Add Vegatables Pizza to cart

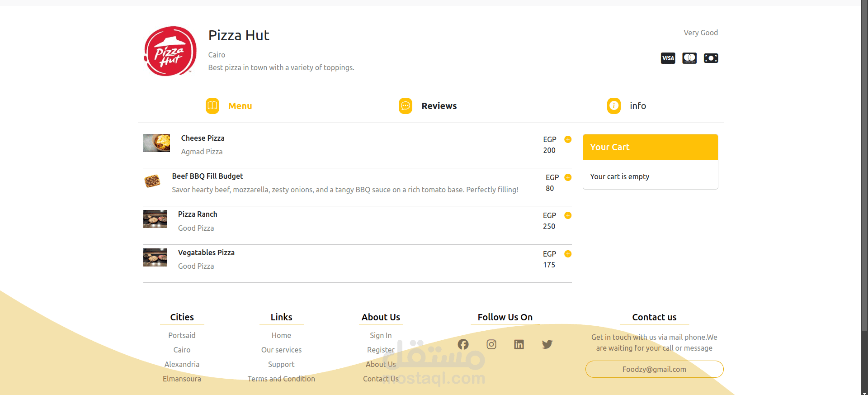(568, 254)
